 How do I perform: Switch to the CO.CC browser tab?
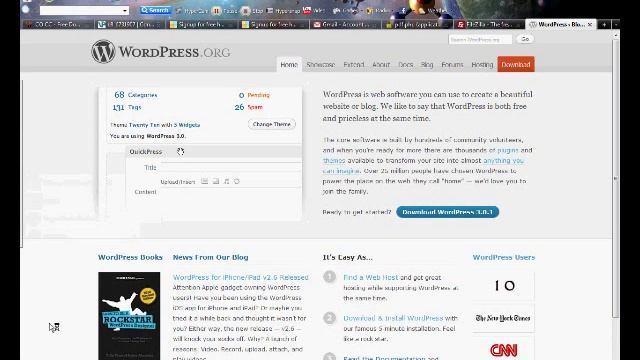pyautogui.click(x=57, y=24)
